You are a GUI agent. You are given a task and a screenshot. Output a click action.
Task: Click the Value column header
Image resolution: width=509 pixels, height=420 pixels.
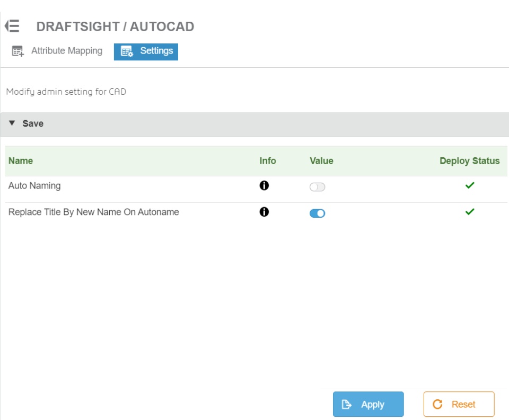(x=321, y=161)
